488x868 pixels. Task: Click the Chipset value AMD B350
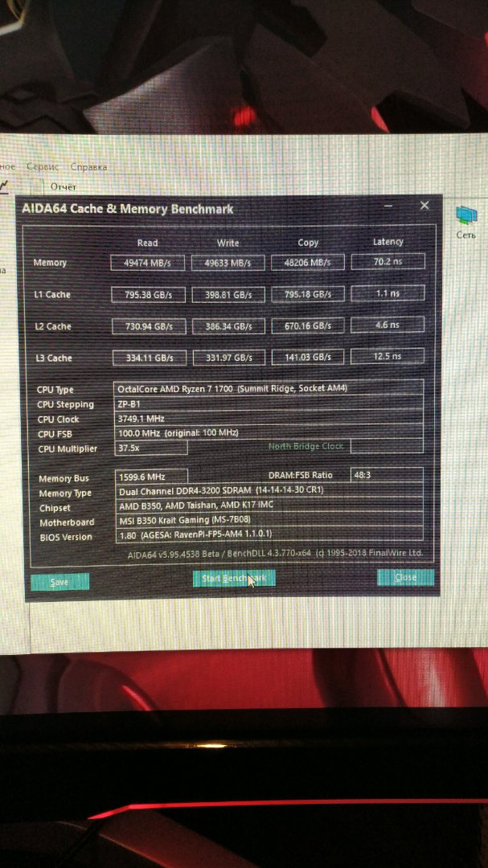click(x=269, y=505)
